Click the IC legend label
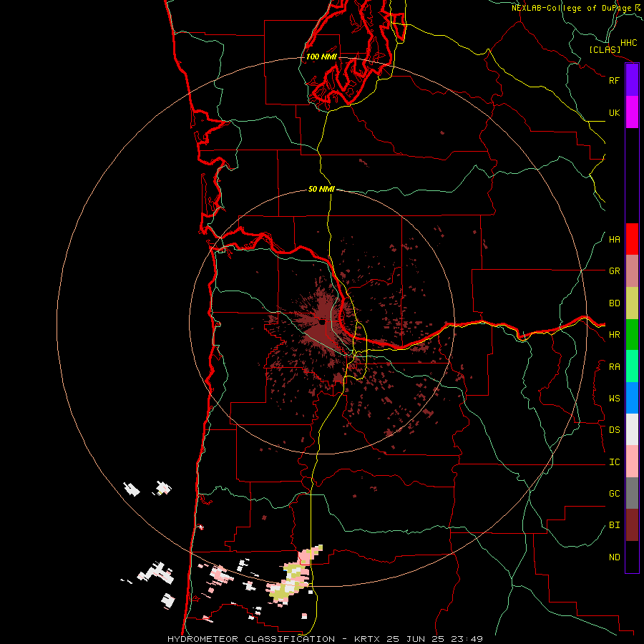 pyautogui.click(x=614, y=462)
